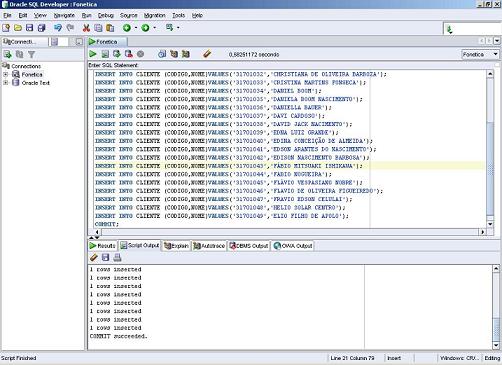Click the Undo icon
Screen dimensions: 502x365
(x=58, y=28)
